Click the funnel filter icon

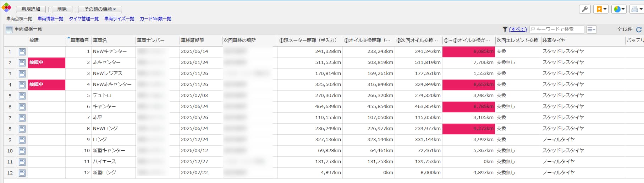coord(505,29)
